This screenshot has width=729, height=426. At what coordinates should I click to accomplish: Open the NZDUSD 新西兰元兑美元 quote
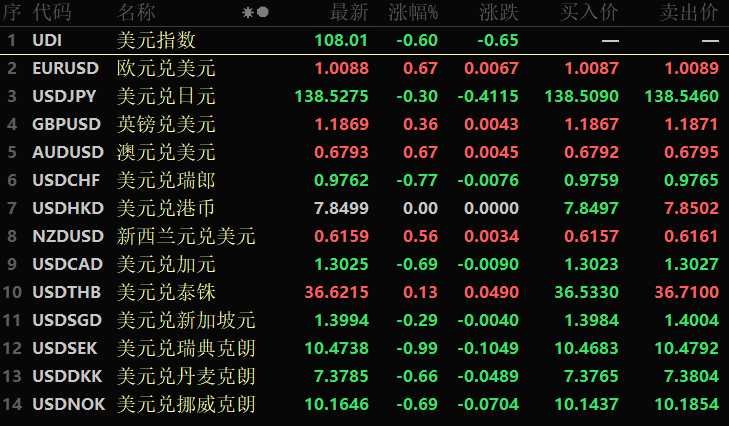(186, 237)
